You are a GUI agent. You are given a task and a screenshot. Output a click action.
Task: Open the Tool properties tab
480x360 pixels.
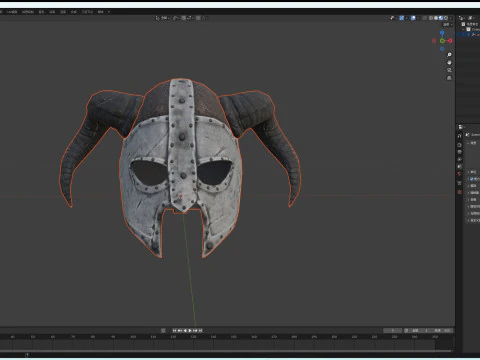(460, 136)
